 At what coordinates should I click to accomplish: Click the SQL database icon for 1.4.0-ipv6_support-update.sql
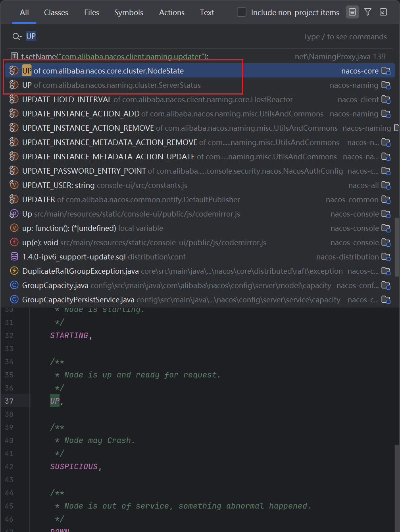pos(14,257)
